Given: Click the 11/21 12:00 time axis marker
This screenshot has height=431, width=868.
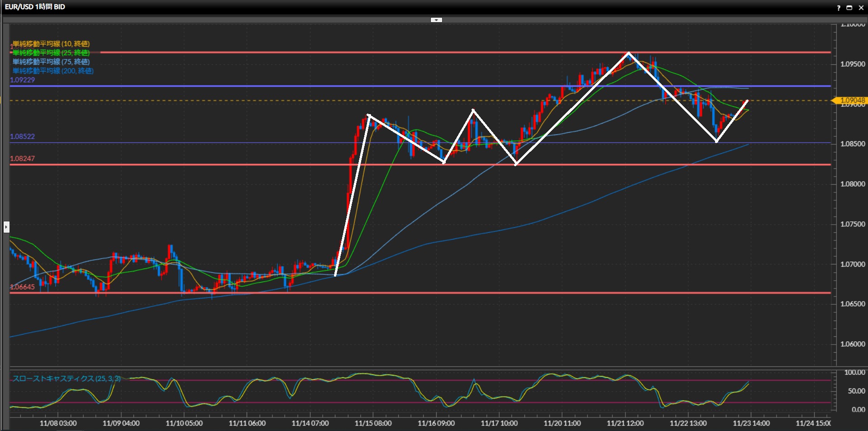Looking at the screenshot, I should pyautogui.click(x=625, y=423).
